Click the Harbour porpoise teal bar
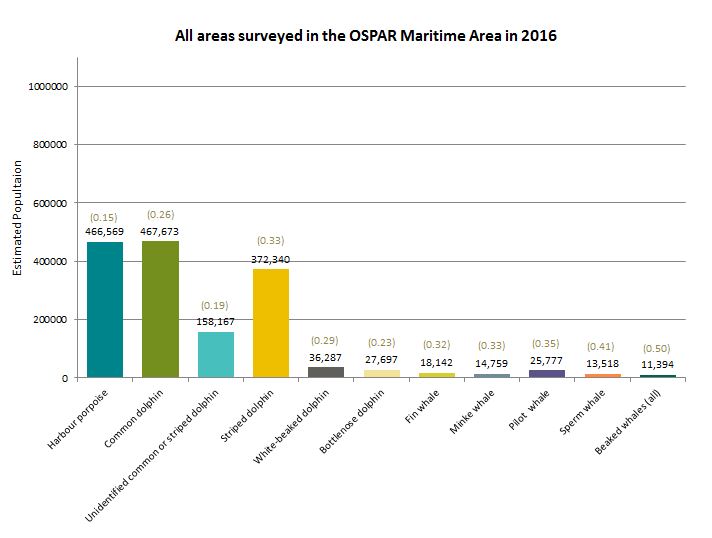 point(104,310)
